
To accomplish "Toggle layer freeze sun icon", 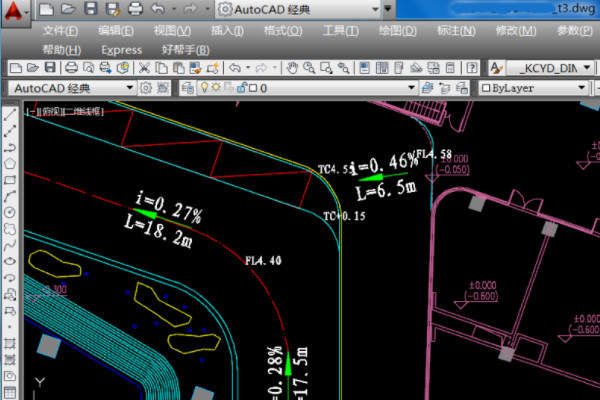I will [x=219, y=88].
